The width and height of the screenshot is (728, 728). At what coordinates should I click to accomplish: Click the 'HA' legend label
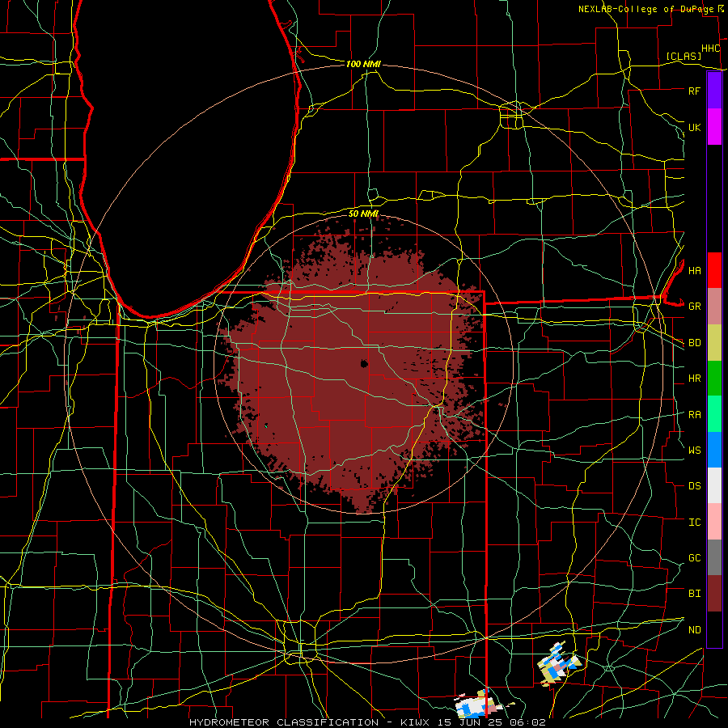(x=694, y=270)
